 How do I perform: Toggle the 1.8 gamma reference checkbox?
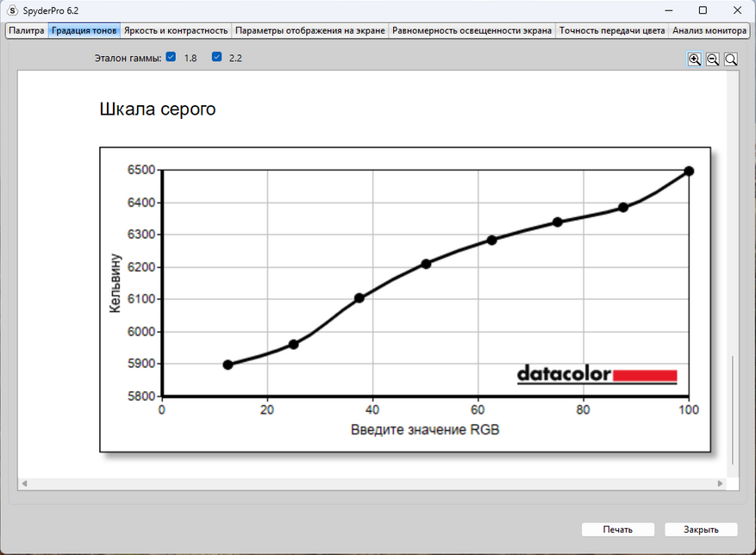[171, 57]
